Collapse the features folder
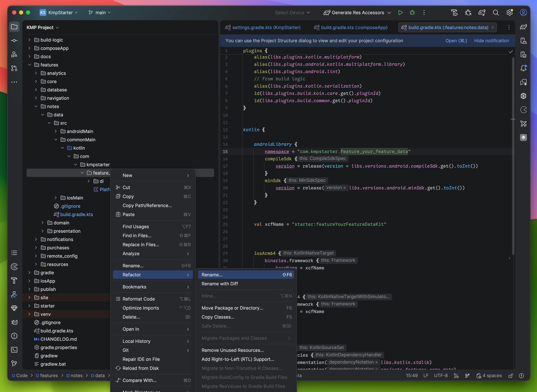The width and height of the screenshot is (537, 392). click(x=29, y=65)
